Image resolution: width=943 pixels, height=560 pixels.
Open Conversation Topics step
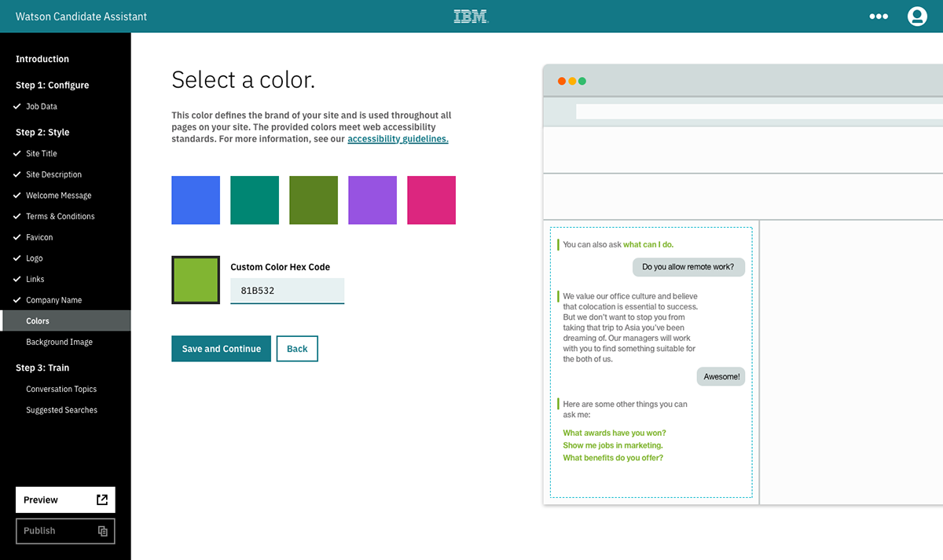61,389
